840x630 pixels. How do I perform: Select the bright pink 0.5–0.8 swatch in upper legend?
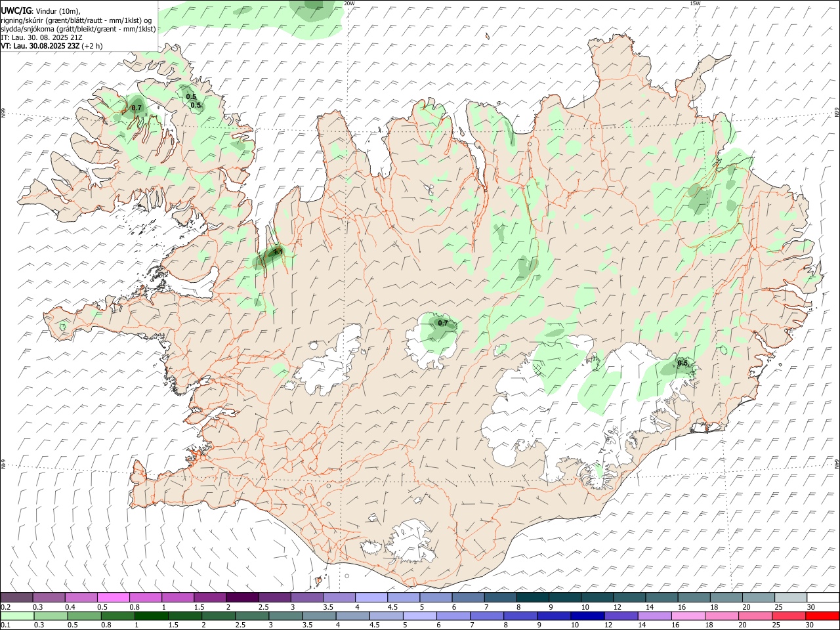point(113,598)
